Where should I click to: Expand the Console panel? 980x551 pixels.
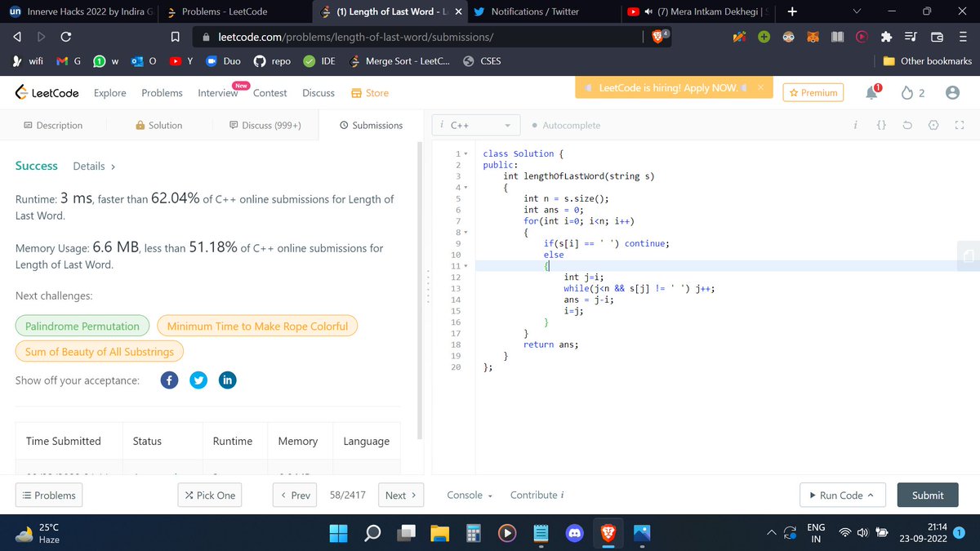point(470,495)
